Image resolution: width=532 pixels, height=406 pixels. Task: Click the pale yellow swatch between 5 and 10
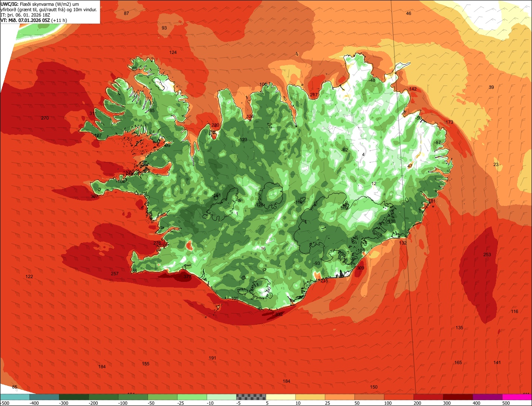[x=281, y=397]
